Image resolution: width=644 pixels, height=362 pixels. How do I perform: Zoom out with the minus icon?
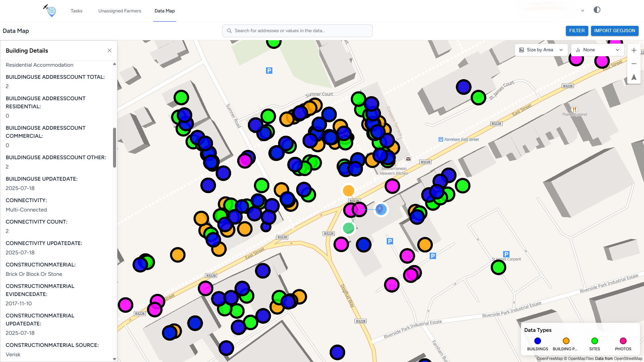click(x=634, y=64)
